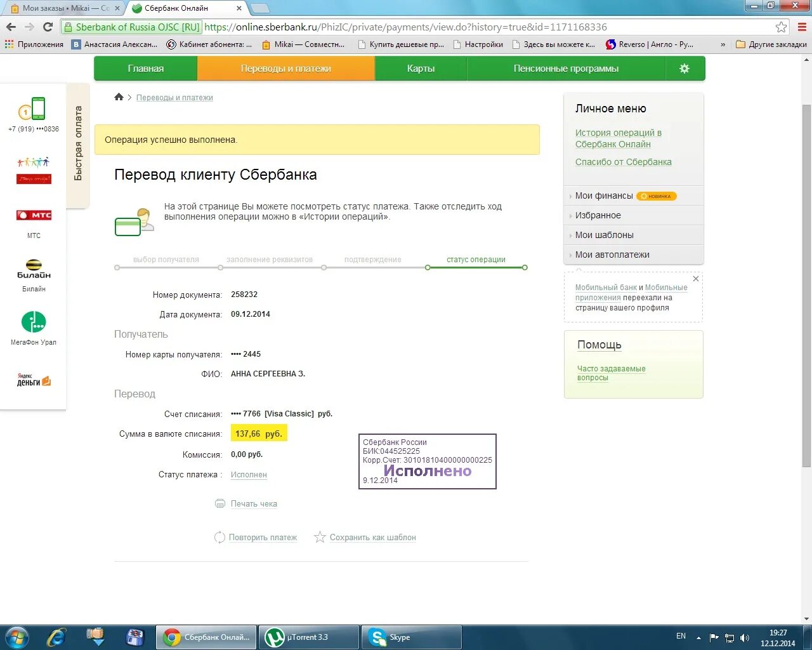Open the Apps (Приложения) bookmarks shortcut
The width and height of the screenshot is (812, 650).
(34, 44)
